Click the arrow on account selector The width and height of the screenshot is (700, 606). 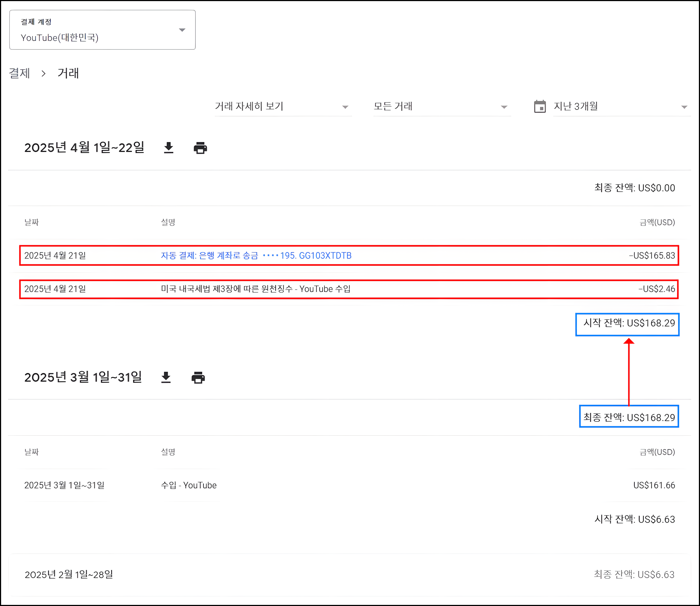182,30
